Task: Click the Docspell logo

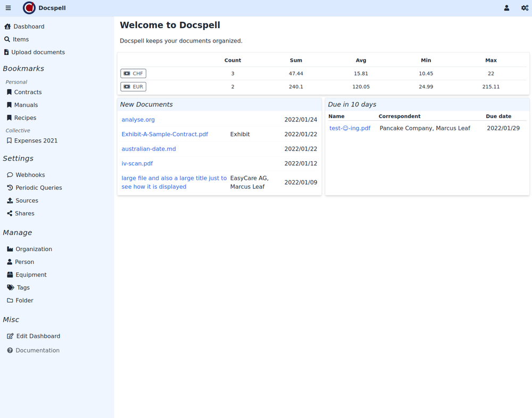Action: 29,8
